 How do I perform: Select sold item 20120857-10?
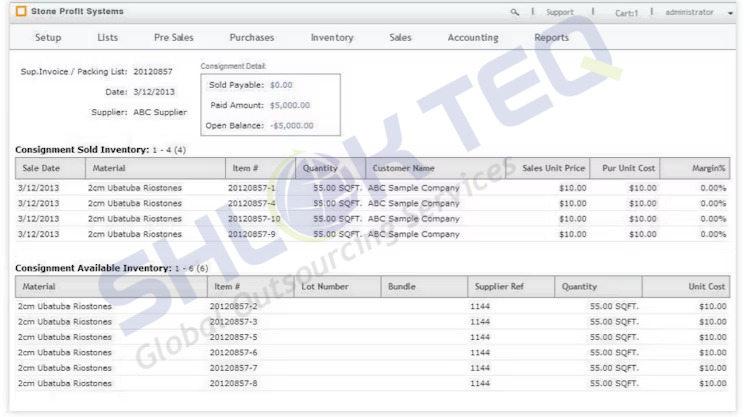click(254, 219)
